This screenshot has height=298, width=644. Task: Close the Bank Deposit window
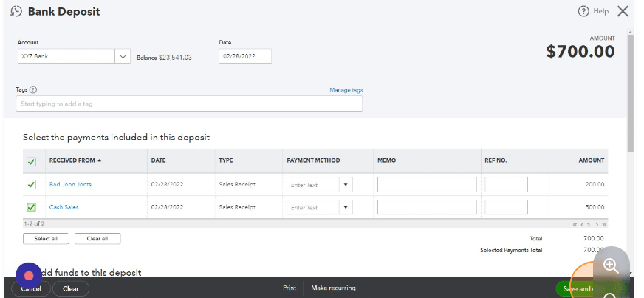pyautogui.click(x=623, y=11)
